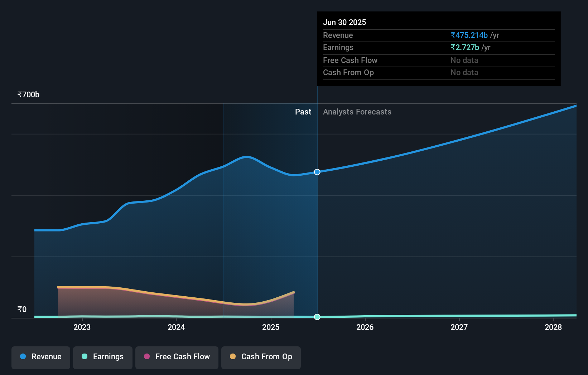Expand the Jun 30 2025 tooltip details
The width and height of the screenshot is (588, 375).
pyautogui.click(x=345, y=22)
